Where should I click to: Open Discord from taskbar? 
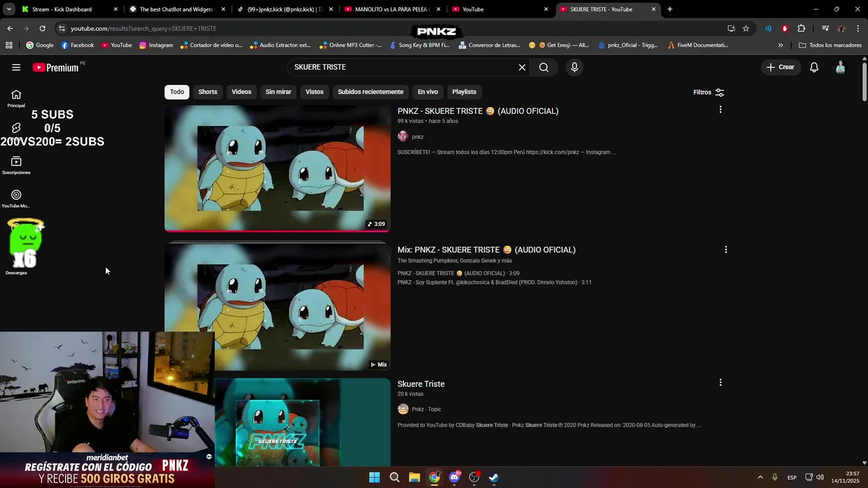pos(454,477)
